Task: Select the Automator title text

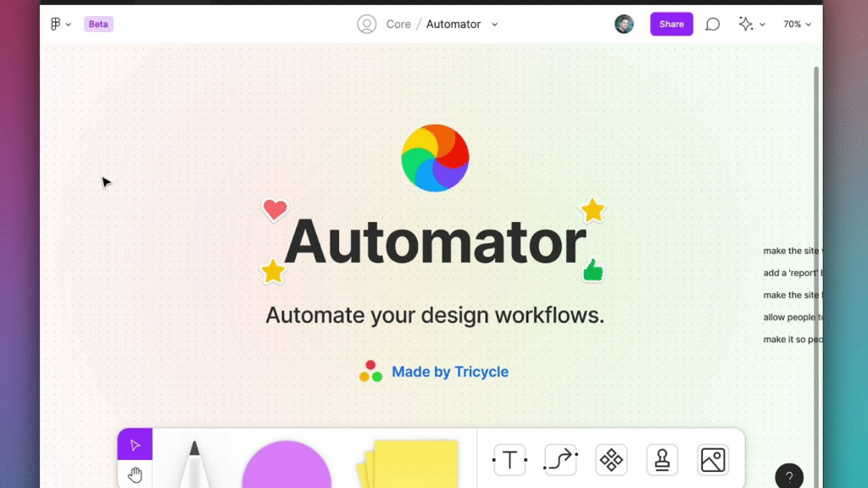Action: point(435,241)
